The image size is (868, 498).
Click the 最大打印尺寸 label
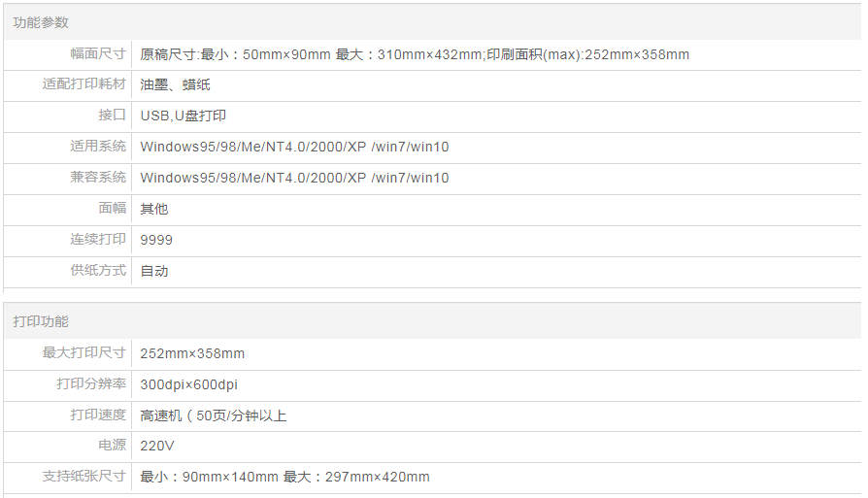(x=84, y=352)
